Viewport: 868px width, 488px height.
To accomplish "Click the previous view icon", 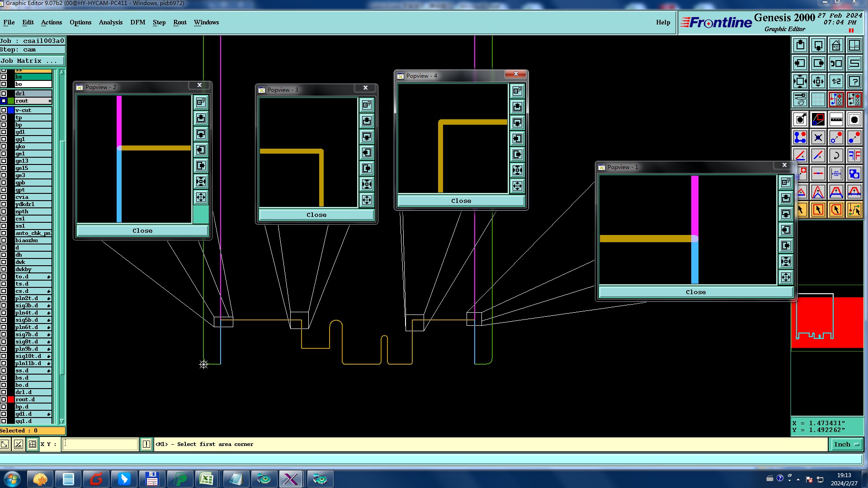I will click(836, 63).
